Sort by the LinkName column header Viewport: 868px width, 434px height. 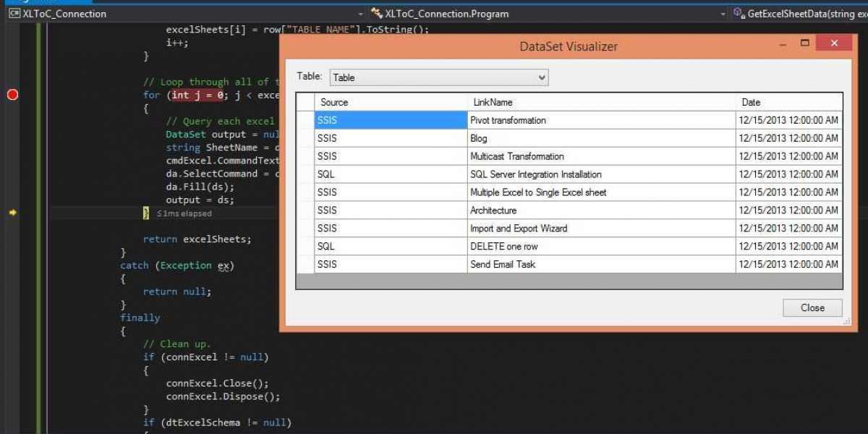[x=601, y=102]
